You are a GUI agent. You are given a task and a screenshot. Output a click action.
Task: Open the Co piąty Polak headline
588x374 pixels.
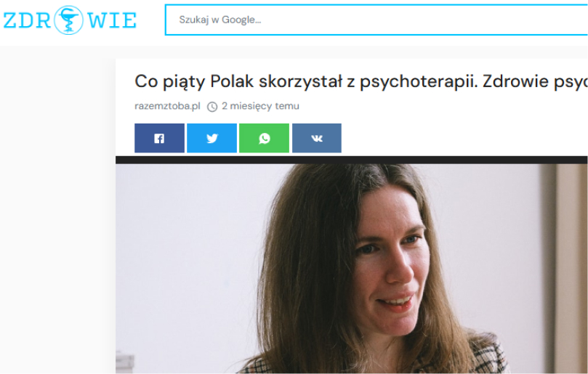point(361,81)
